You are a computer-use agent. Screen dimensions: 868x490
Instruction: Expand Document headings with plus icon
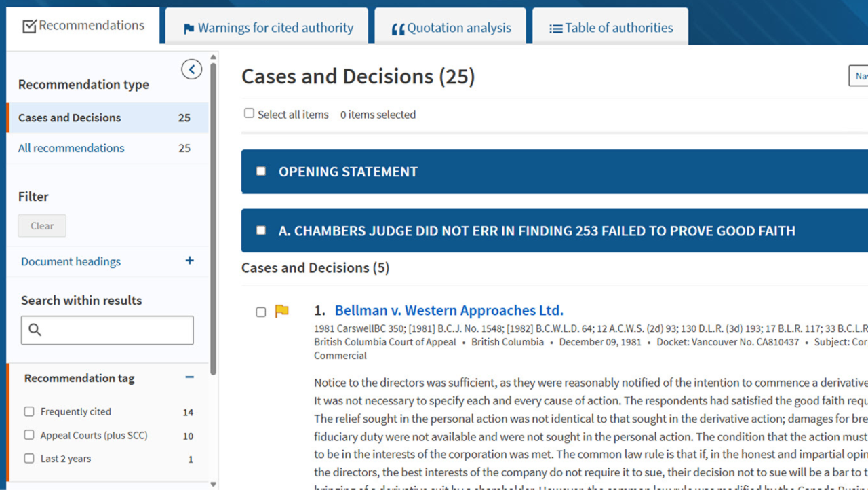[x=190, y=261]
